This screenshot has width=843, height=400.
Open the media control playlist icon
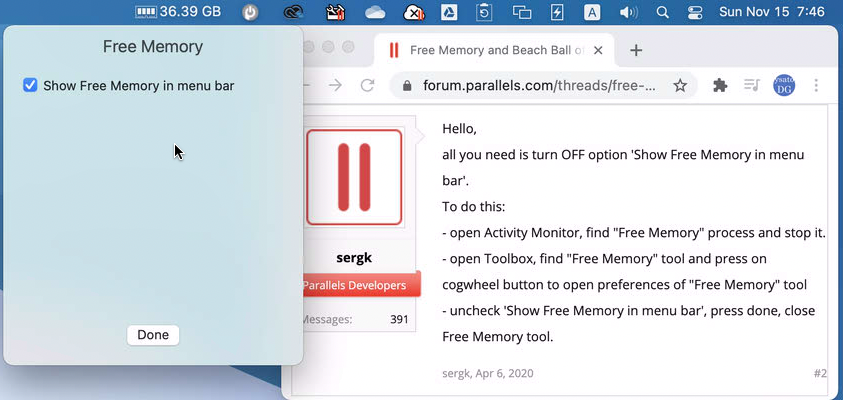751,86
